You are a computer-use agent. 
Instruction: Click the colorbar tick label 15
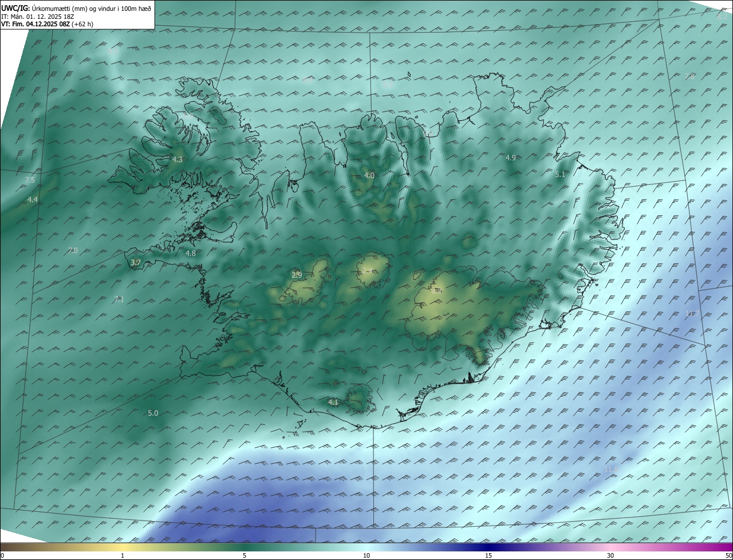488,555
